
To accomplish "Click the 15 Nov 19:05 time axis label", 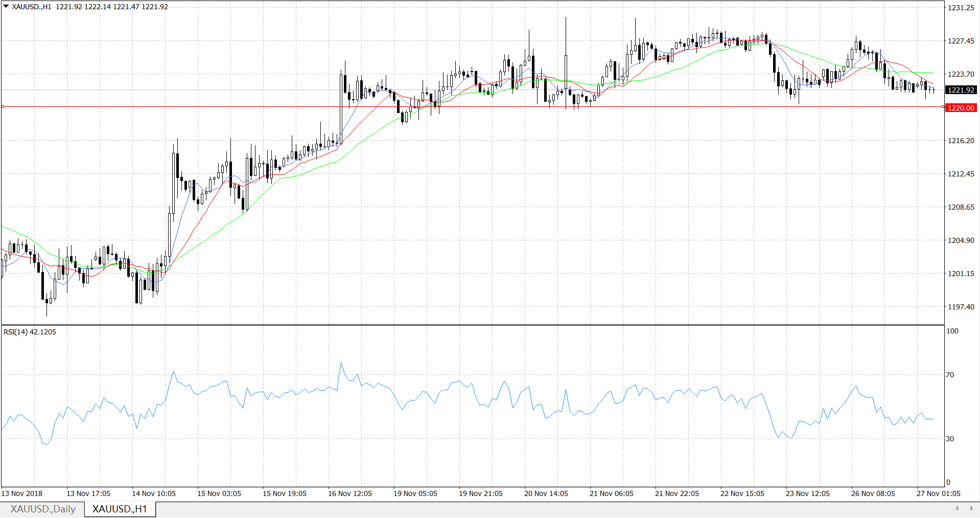I will coord(285,493).
